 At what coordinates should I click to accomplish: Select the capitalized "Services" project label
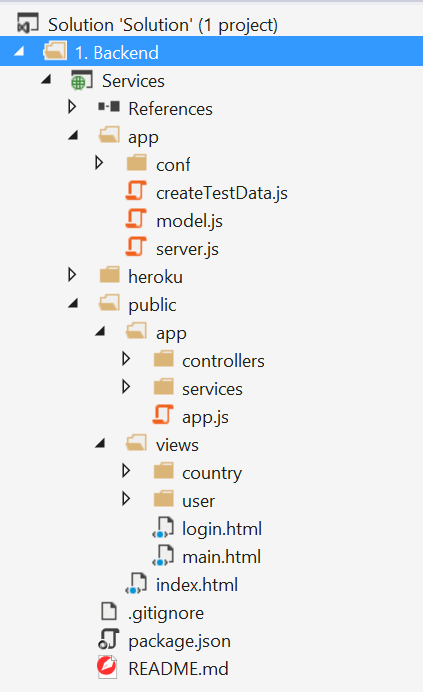(133, 81)
